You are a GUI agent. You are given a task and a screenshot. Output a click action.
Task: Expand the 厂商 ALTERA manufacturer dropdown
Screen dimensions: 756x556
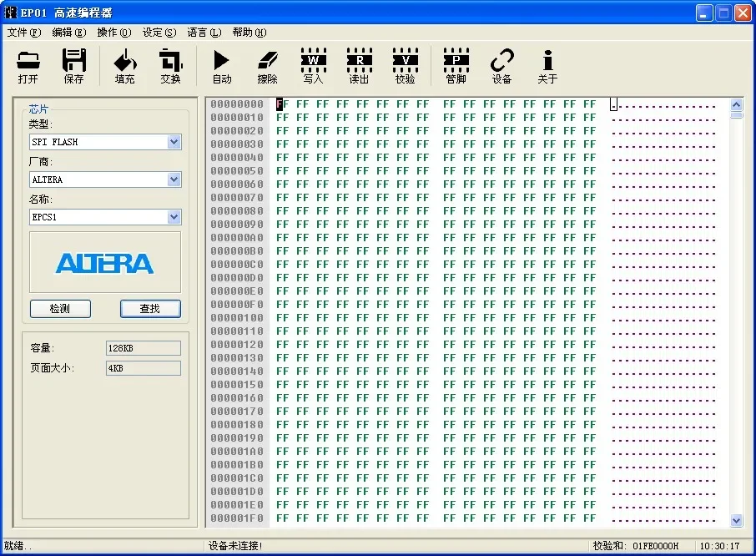click(174, 179)
